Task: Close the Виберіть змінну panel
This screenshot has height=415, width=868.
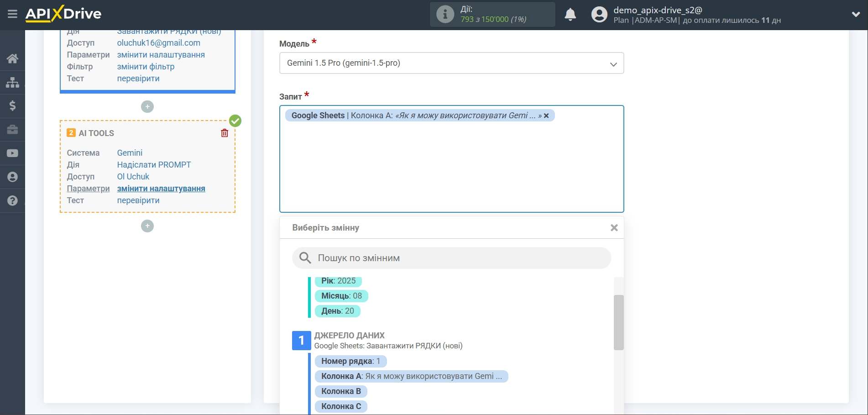Action: [x=614, y=228]
